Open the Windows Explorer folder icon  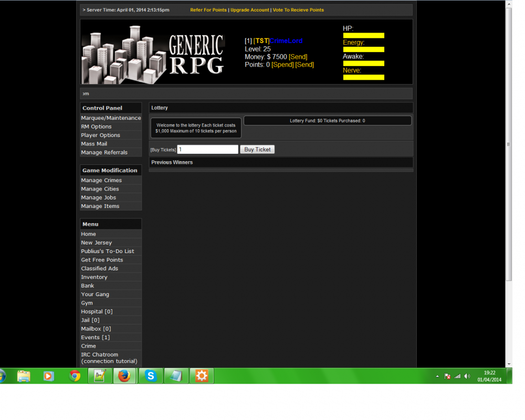tap(24, 376)
